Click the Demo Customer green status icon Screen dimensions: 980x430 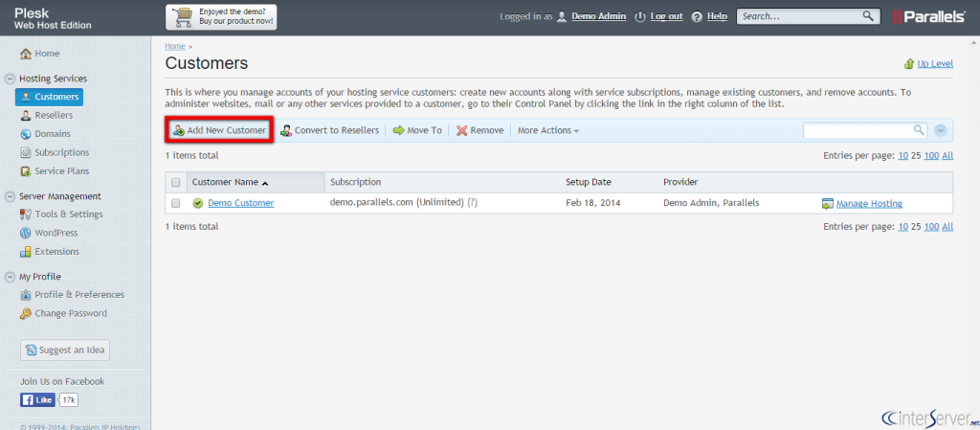[198, 203]
